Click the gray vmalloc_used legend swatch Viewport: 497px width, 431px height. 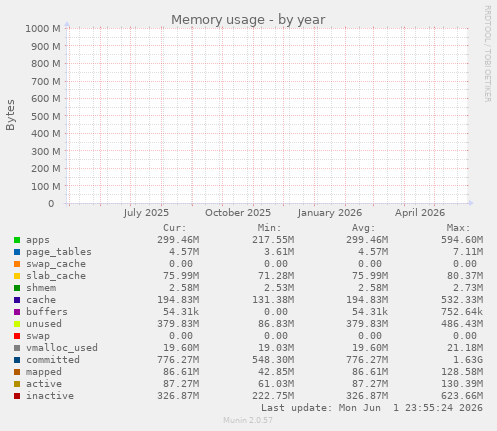point(17,348)
